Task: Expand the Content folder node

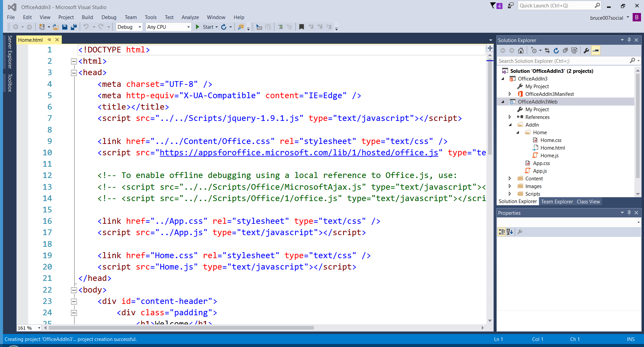Action: click(x=510, y=179)
